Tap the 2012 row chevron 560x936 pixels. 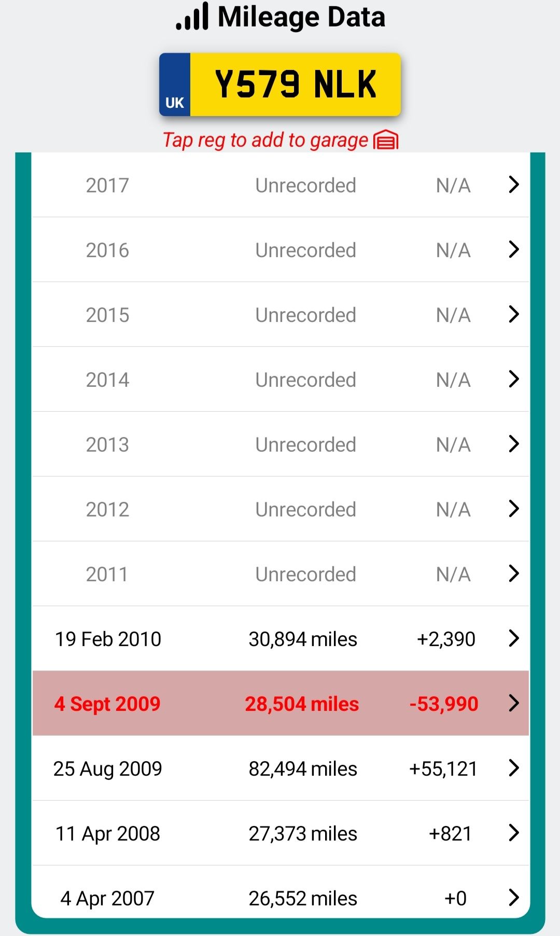513,509
